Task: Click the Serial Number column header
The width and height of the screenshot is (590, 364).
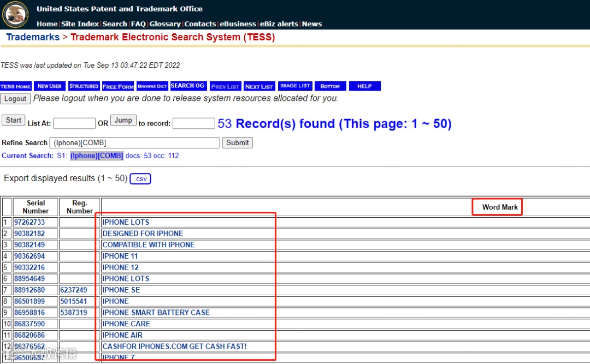Action: coord(36,207)
